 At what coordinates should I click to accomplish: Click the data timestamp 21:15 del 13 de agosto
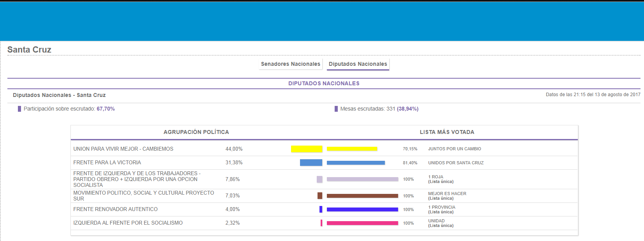(x=593, y=95)
